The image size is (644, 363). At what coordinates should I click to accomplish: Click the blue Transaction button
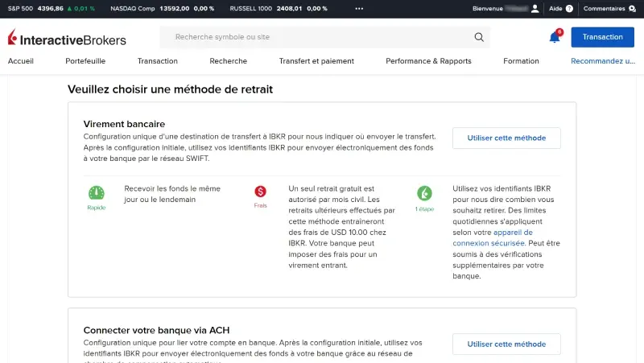click(602, 37)
